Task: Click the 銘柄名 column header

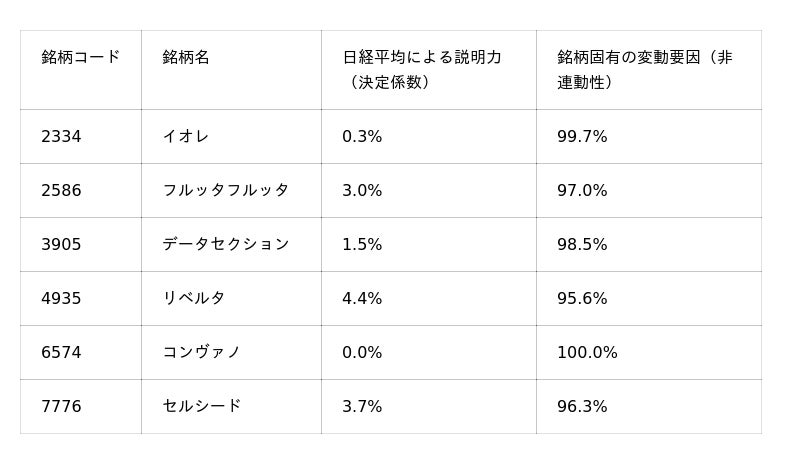Action: pyautogui.click(x=186, y=58)
